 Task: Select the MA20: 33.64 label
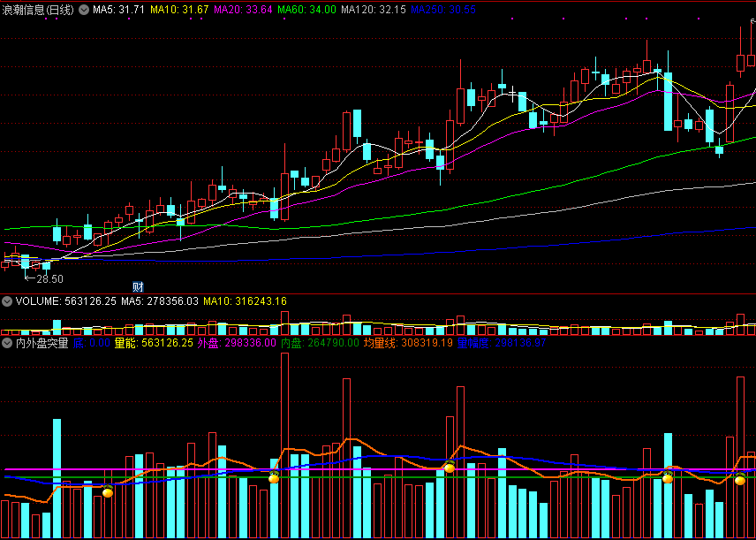243,10
